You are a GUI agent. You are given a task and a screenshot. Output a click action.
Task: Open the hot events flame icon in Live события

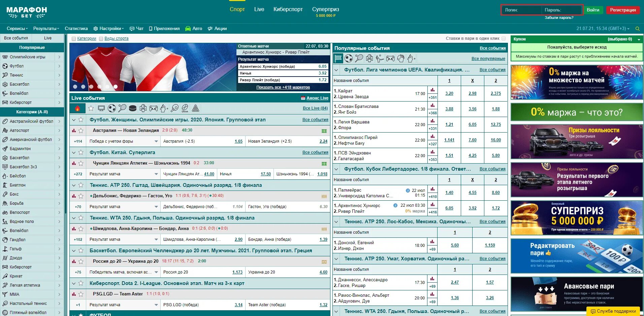[x=77, y=108]
